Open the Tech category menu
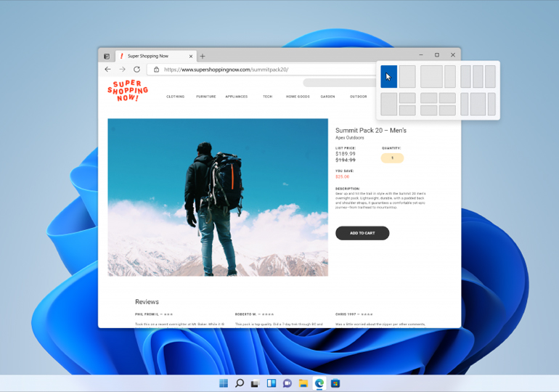 tap(267, 97)
